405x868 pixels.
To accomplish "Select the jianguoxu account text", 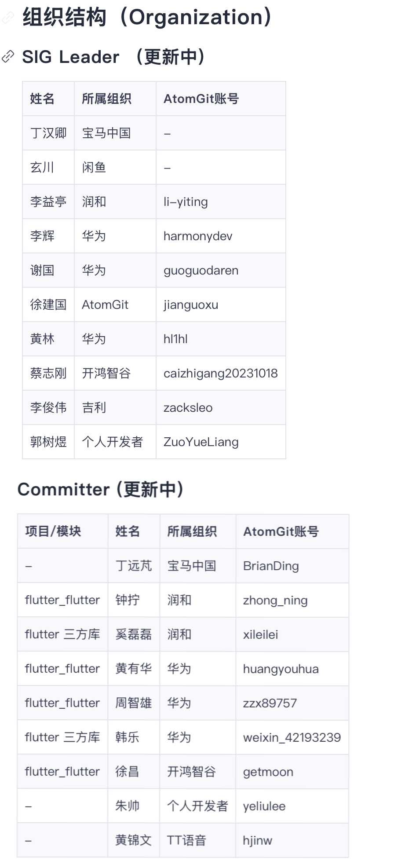I will (191, 305).
